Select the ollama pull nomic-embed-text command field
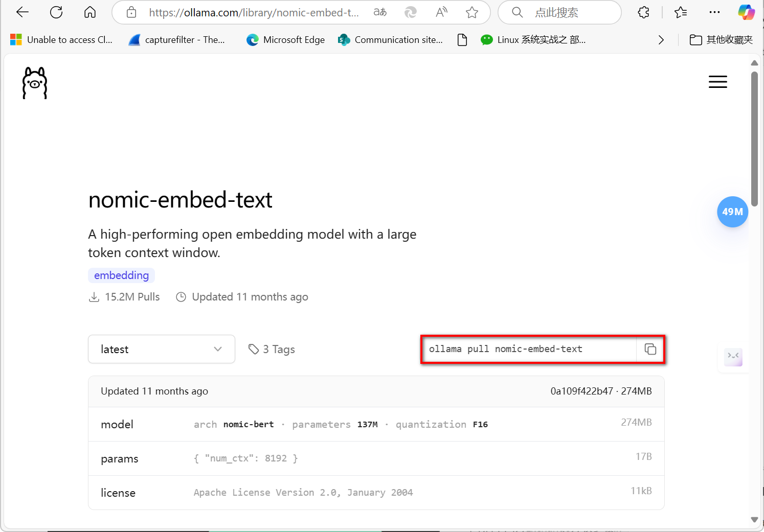Viewport: 764px width, 532px height. tap(529, 349)
